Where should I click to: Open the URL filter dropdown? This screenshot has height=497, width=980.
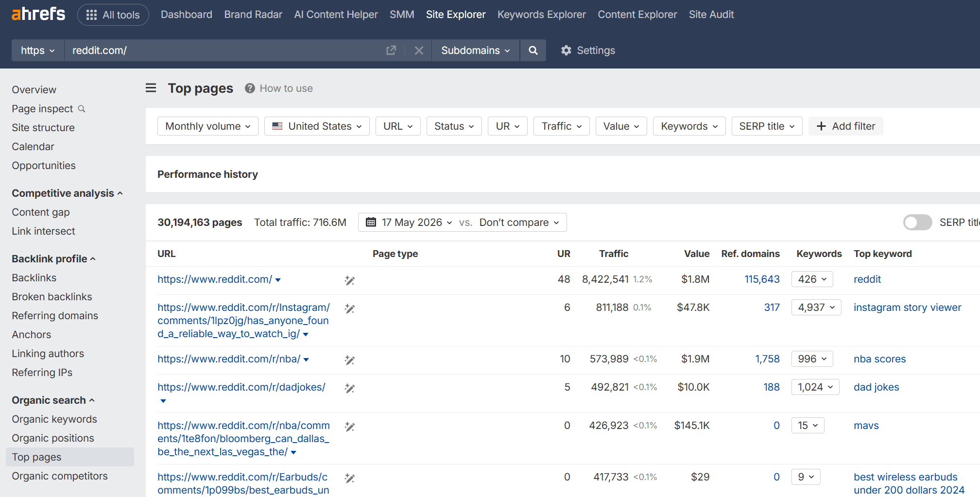pos(398,126)
